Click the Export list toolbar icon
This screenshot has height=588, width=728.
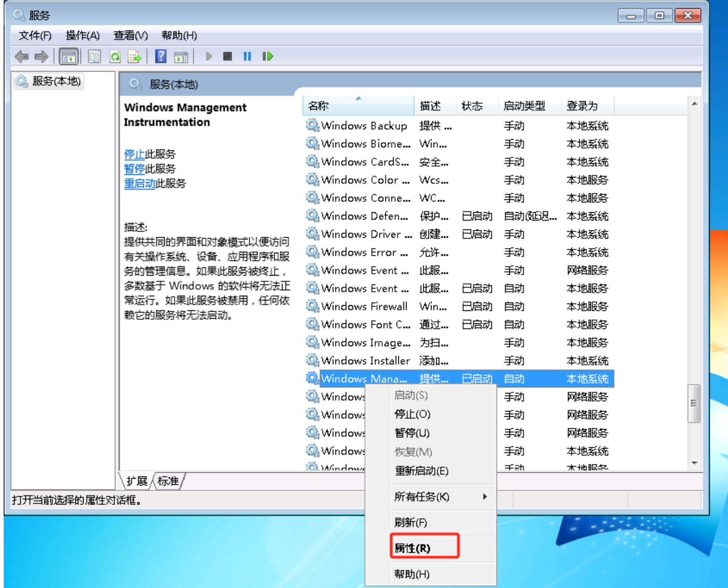pyautogui.click(x=134, y=57)
